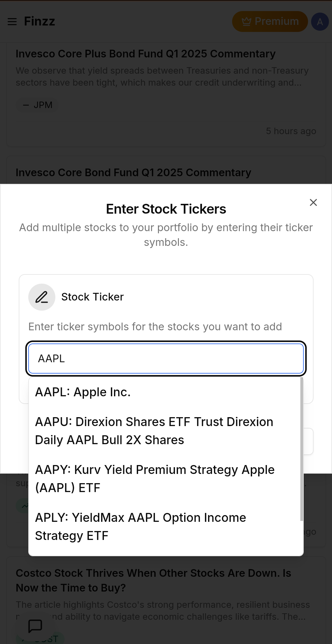The image size is (332, 644).
Task: Select AAPL: Apple Inc. suggestion
Action: coord(83,392)
